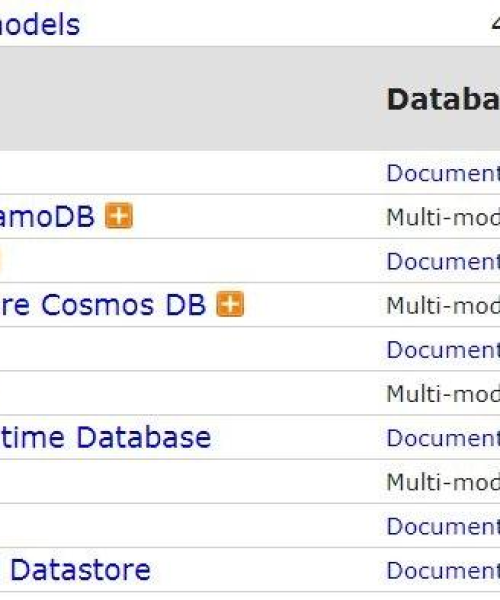
Task: Open the "time Database" link
Action: click(105, 437)
